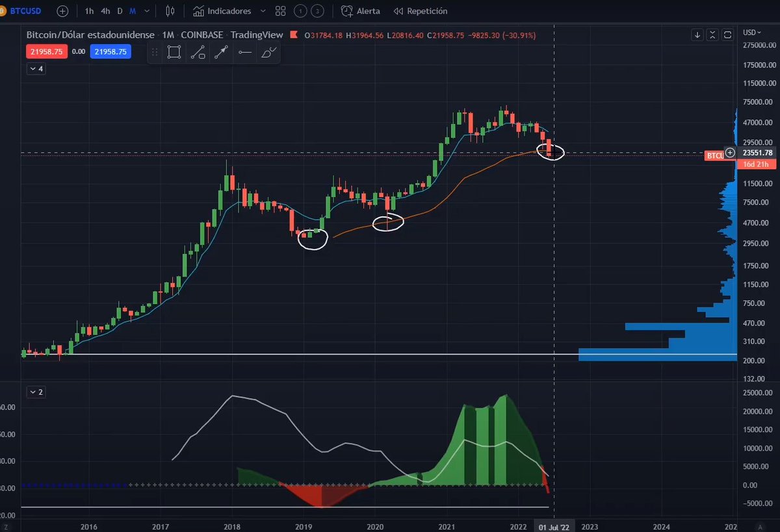The height and width of the screenshot is (532, 780).
Task: Click the 25000.00 value on indicator scale
Action: [759, 392]
